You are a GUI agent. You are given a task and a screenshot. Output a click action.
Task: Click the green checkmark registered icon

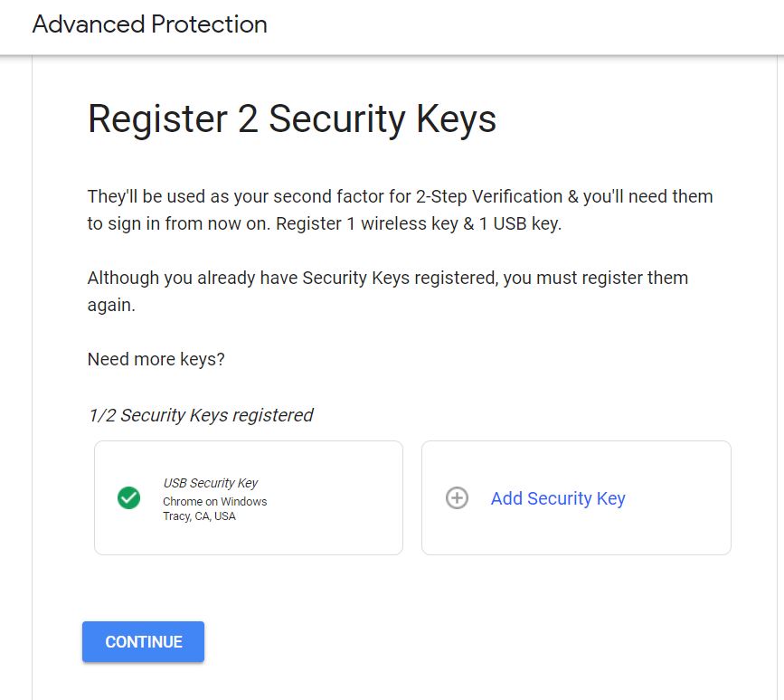coord(129,497)
